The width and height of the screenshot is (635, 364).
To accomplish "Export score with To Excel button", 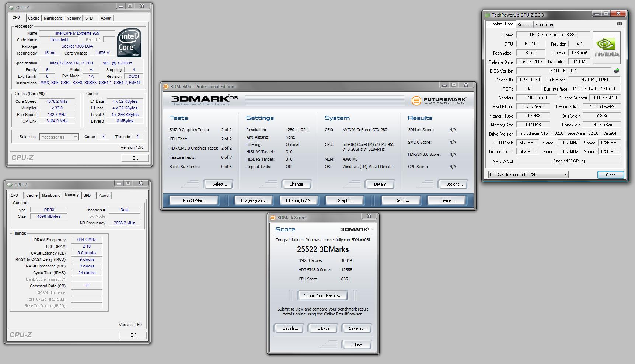I will click(323, 328).
